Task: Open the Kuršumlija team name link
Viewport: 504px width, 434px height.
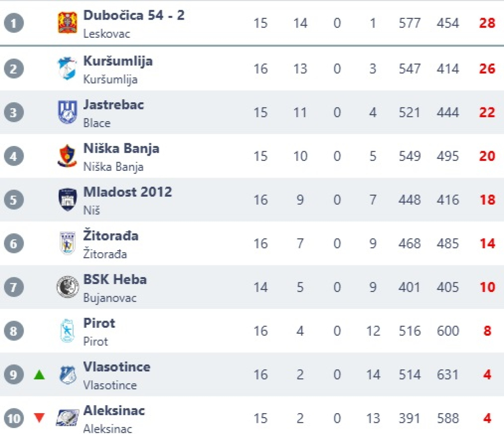Action: click(x=118, y=61)
